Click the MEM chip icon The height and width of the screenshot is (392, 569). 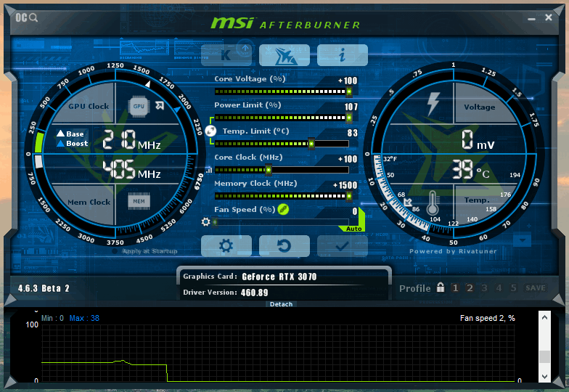pos(139,202)
